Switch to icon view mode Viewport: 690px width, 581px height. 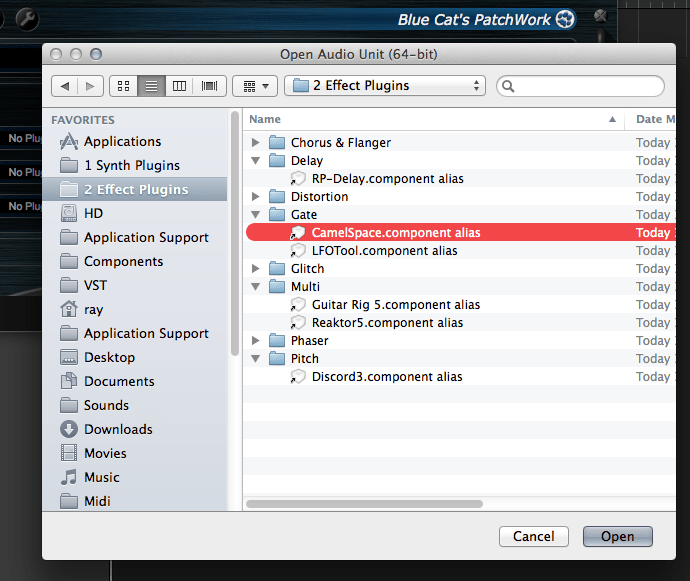[123, 86]
